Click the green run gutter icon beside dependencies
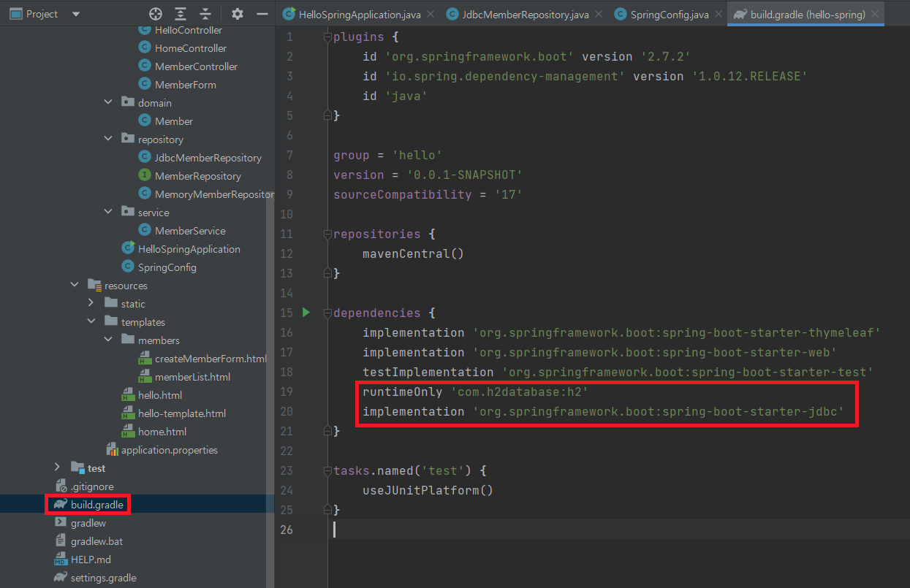Screen dimensions: 910x588 coord(306,313)
